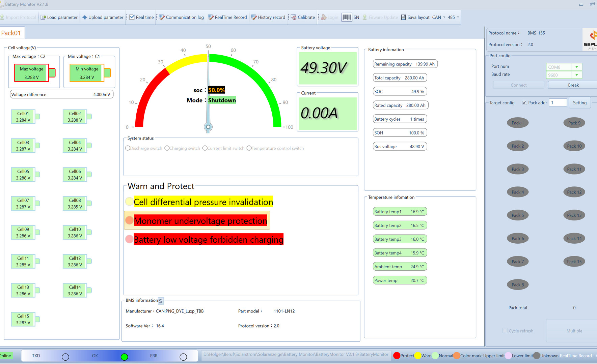Switch to the Pack01 tab
Image resolution: width=597 pixels, height=364 pixels.
pyautogui.click(x=11, y=33)
